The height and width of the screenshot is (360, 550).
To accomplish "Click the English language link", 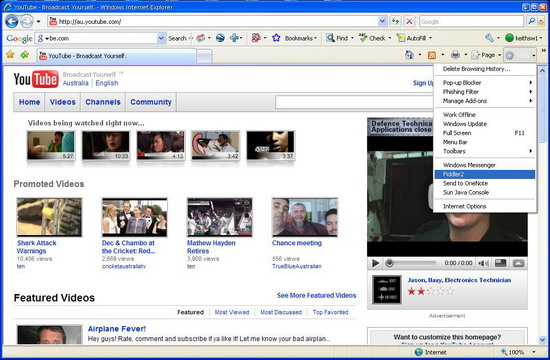I will click(x=107, y=83).
